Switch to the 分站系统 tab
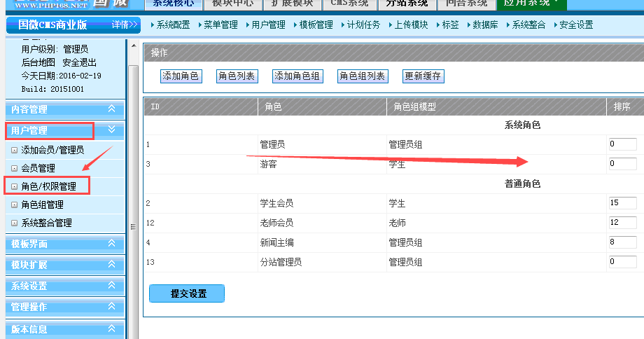 point(406,4)
